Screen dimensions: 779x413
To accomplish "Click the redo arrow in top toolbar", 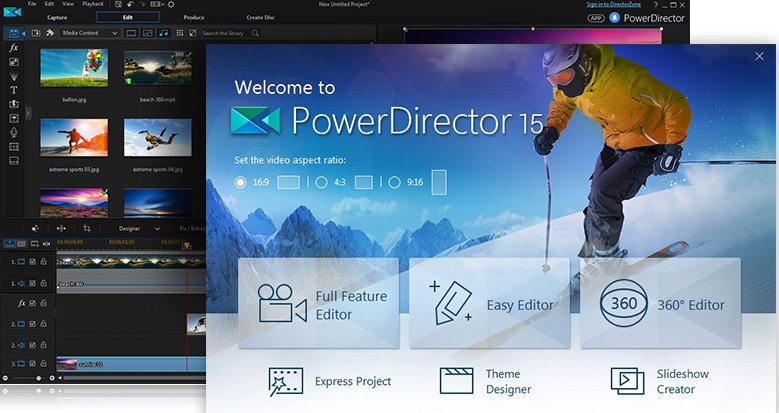I will point(143,4).
